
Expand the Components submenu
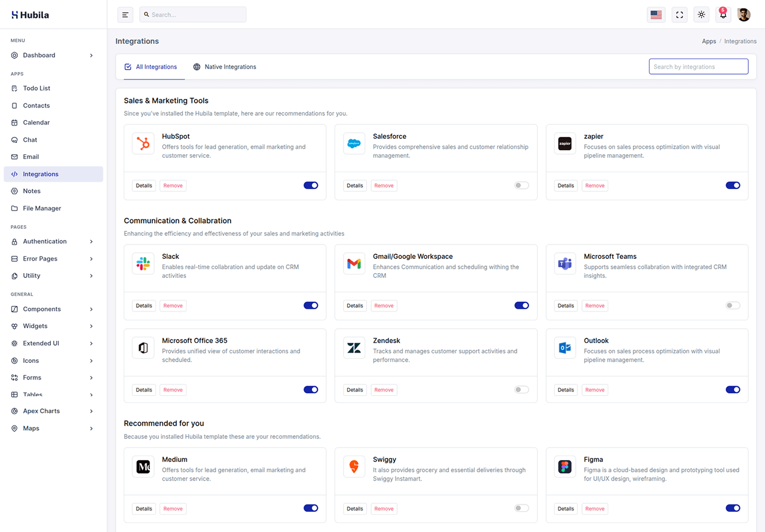pyautogui.click(x=53, y=309)
